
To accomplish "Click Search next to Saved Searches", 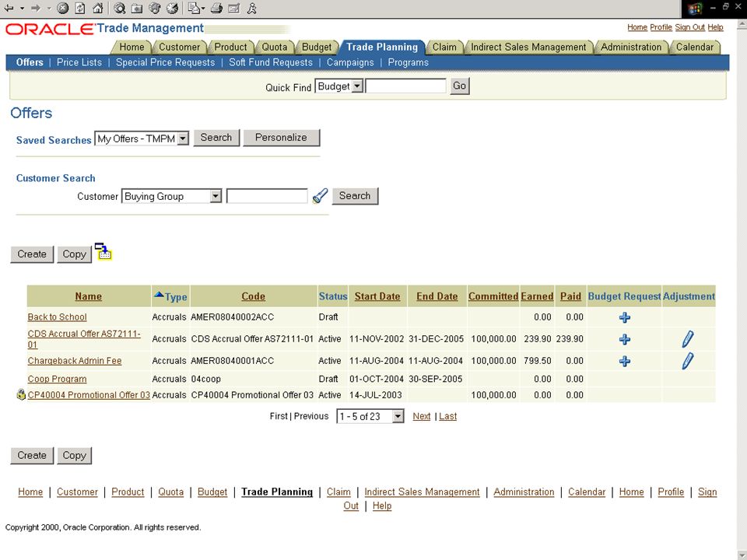I will (x=216, y=138).
